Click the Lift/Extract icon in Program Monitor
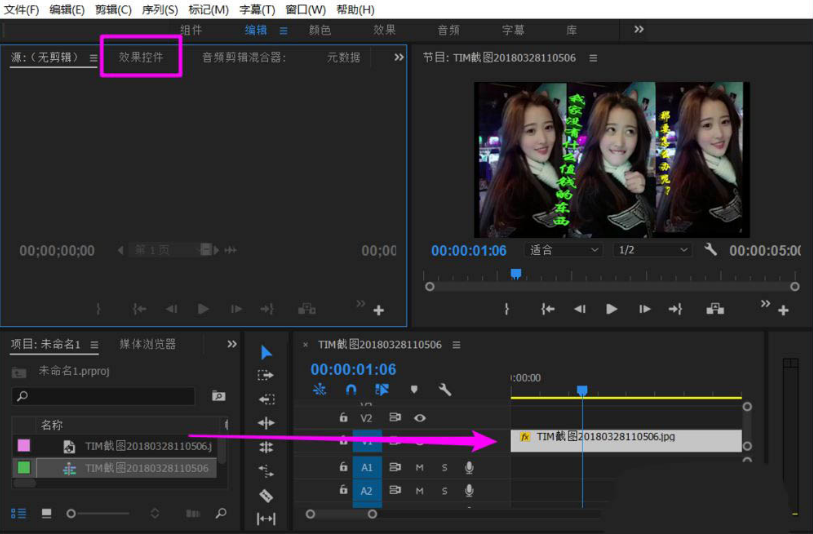The width and height of the screenshot is (813, 534). 715,310
